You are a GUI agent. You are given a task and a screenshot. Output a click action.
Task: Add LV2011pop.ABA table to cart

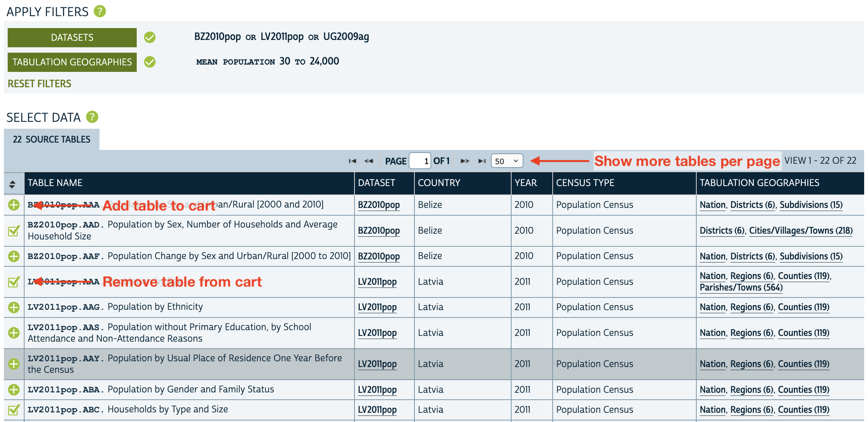[x=14, y=390]
